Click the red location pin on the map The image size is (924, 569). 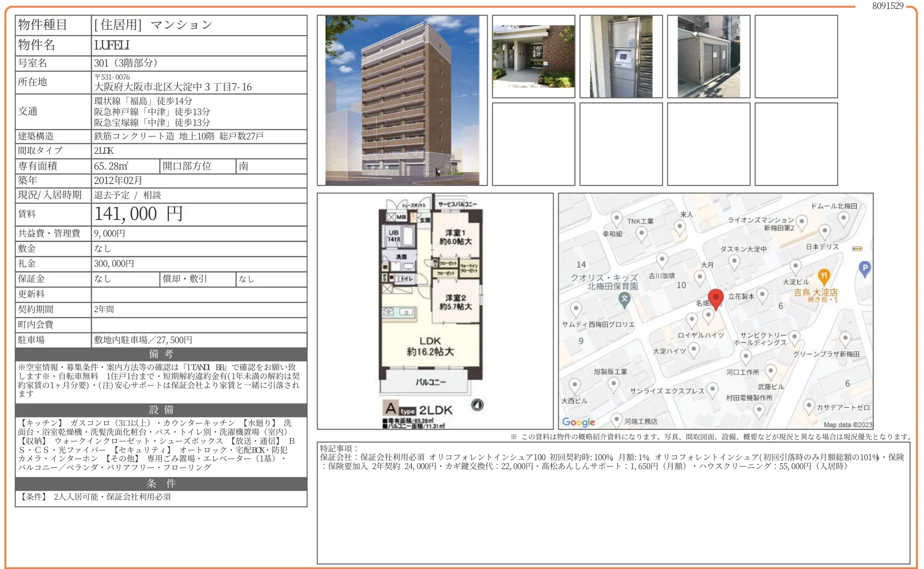click(715, 298)
